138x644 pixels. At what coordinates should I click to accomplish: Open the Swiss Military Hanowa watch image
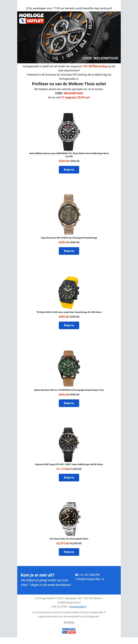(x=69, y=131)
